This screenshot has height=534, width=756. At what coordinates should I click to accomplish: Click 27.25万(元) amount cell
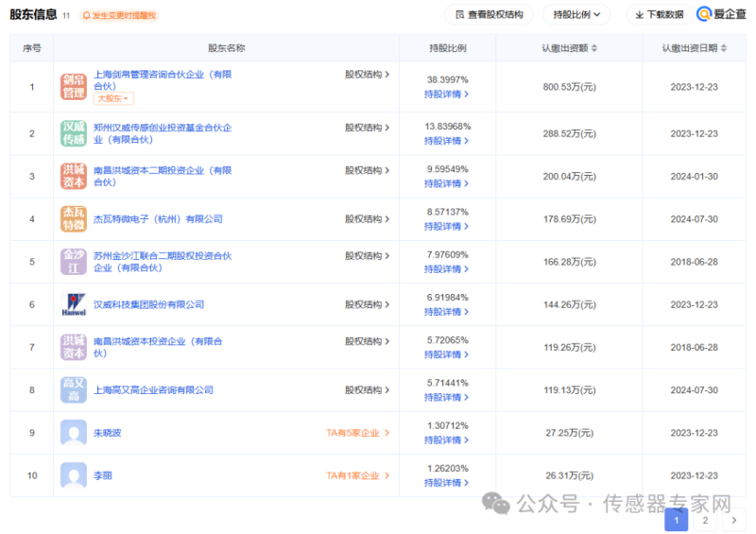tap(570, 433)
